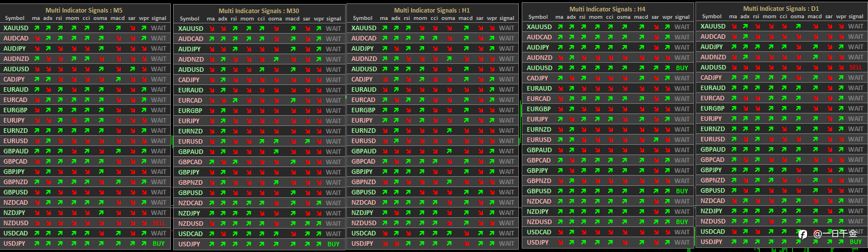This screenshot has height=252, width=868.
Task: Click the adx arrow for GBPNZD in D1 panel
Action: click(x=744, y=180)
